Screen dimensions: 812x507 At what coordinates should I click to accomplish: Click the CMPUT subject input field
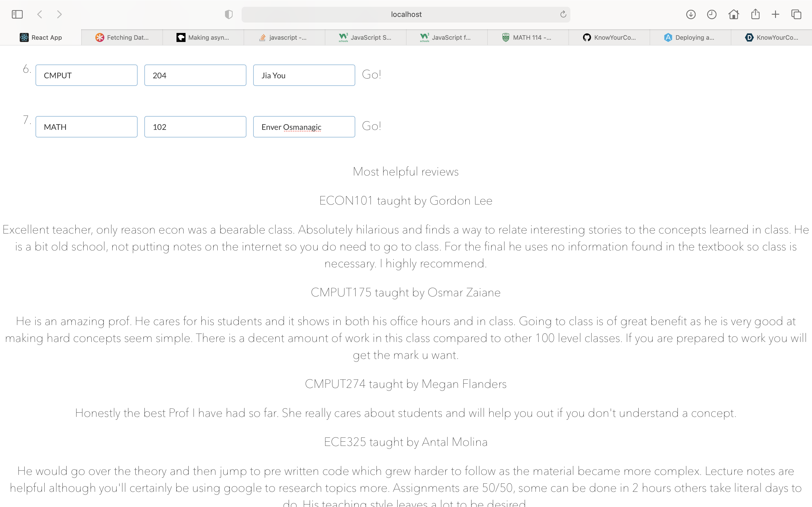click(x=86, y=75)
